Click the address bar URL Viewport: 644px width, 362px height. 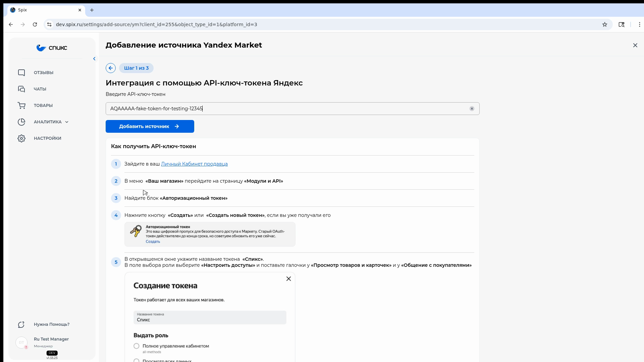point(157,24)
